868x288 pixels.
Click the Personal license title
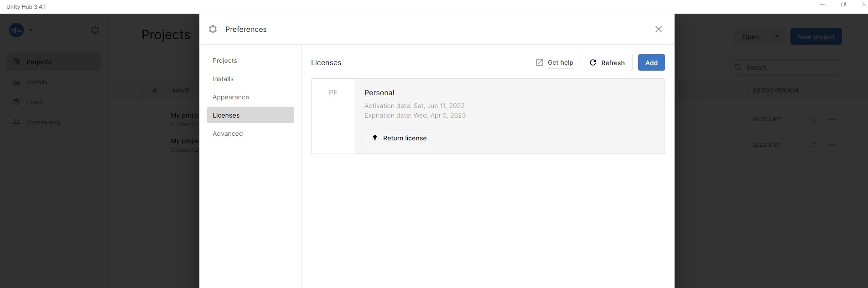(x=379, y=93)
